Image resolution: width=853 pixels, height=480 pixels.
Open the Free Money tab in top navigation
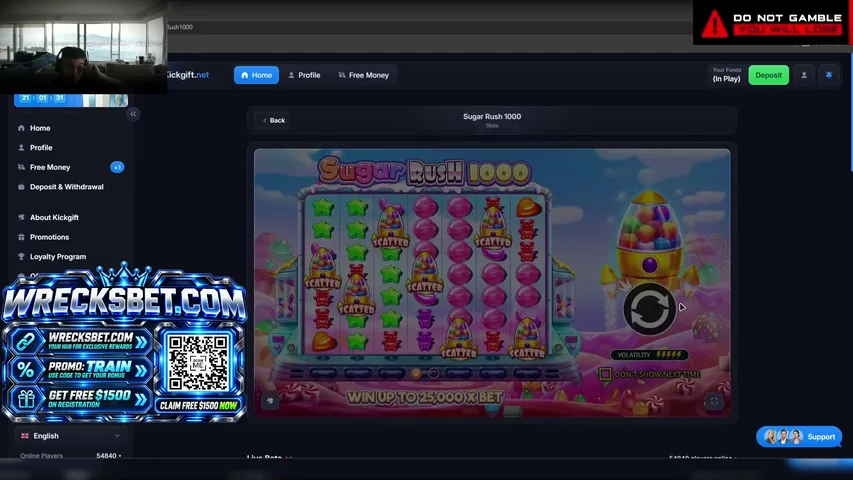coord(363,75)
